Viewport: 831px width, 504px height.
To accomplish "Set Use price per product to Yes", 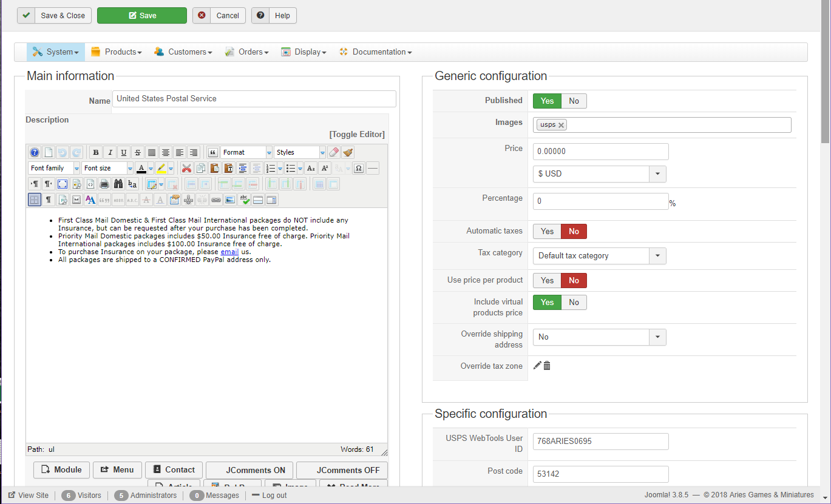I will (547, 281).
